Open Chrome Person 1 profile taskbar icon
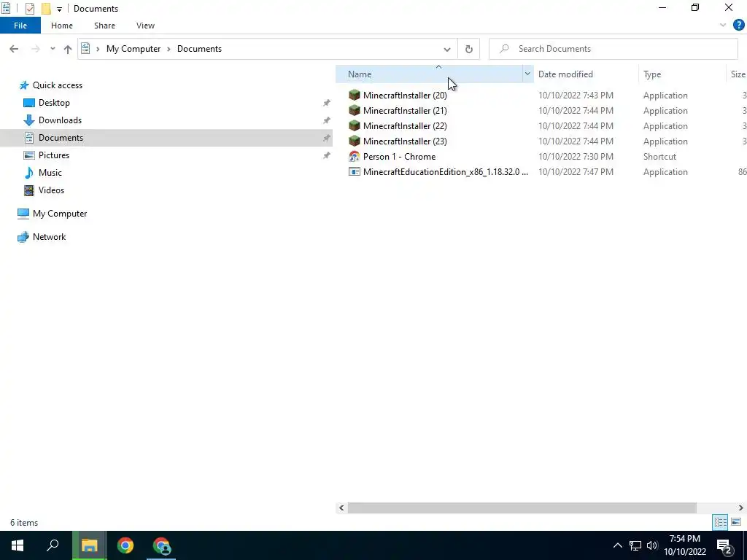 point(161,545)
